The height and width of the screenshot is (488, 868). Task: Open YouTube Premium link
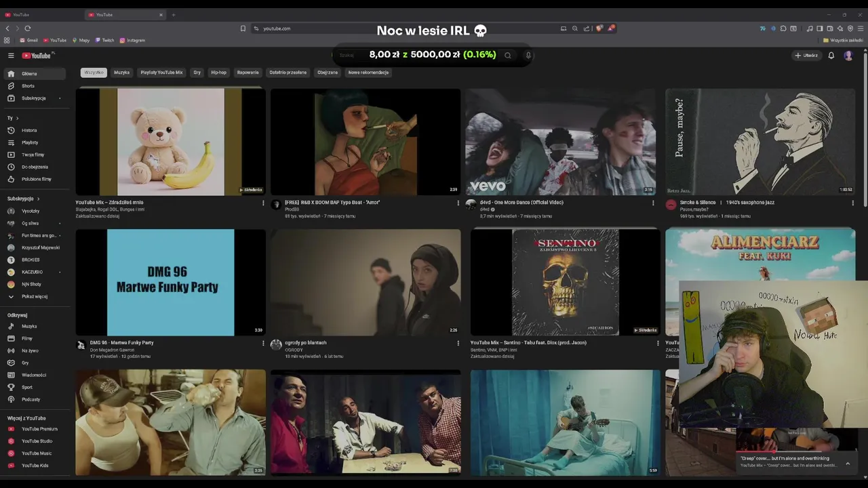point(35,429)
